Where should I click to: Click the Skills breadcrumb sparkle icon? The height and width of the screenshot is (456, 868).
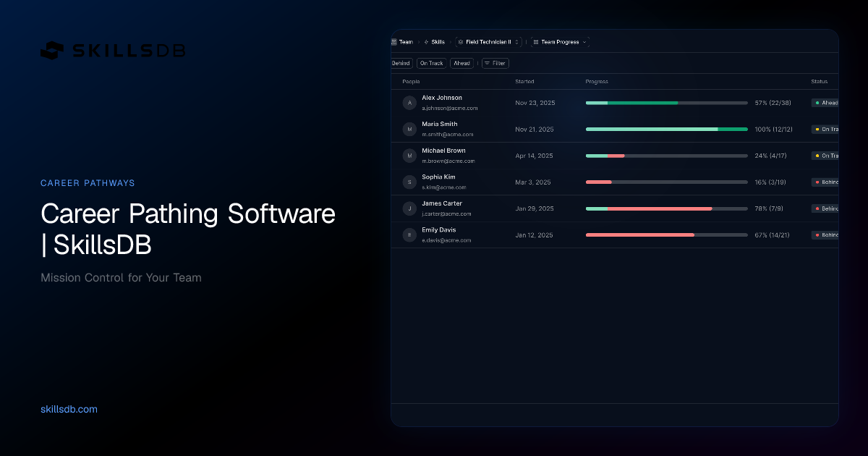tap(426, 42)
